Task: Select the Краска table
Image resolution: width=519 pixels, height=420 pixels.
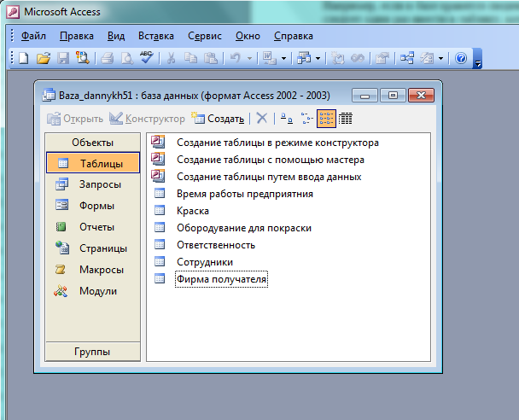Action: click(181, 211)
